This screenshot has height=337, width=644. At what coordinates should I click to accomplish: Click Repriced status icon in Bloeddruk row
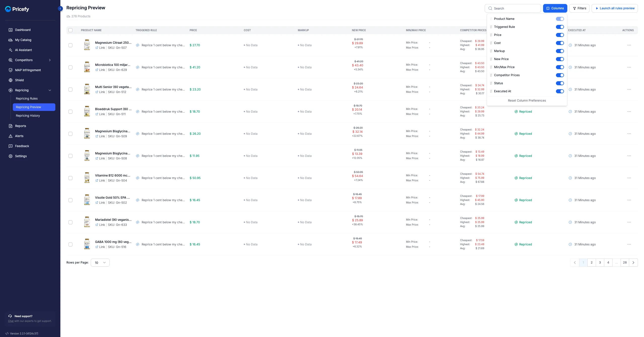[x=516, y=112]
